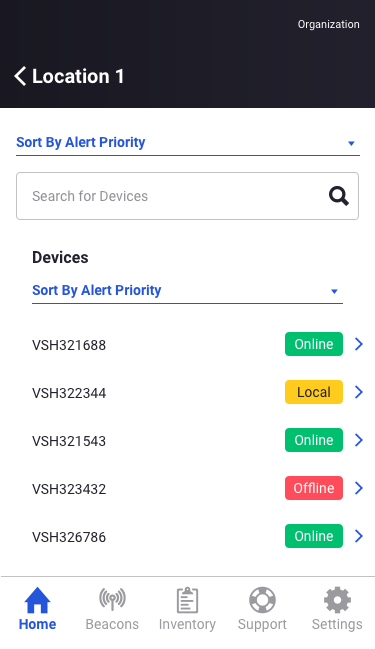Click the Organization link
The height and width of the screenshot is (649, 375).
328,24
